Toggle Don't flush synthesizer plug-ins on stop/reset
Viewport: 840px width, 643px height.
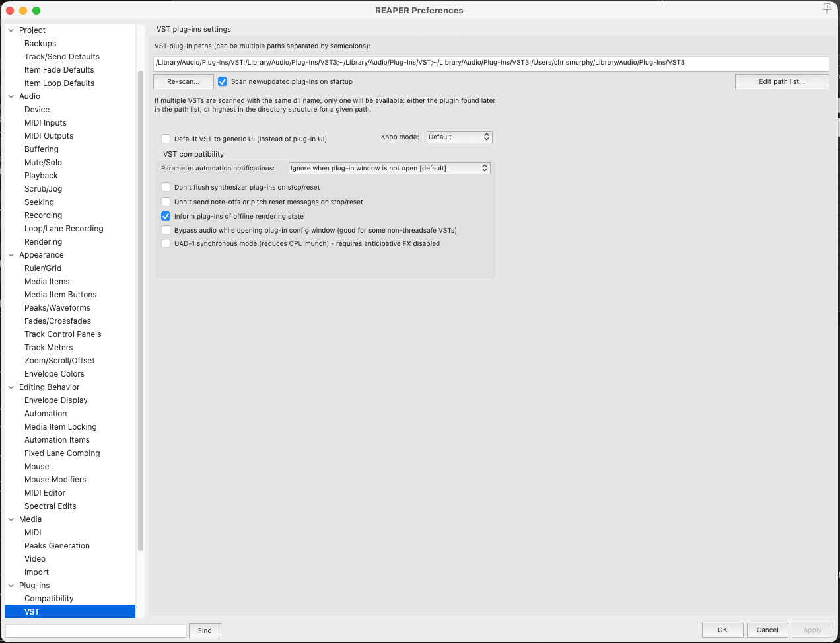pos(166,187)
